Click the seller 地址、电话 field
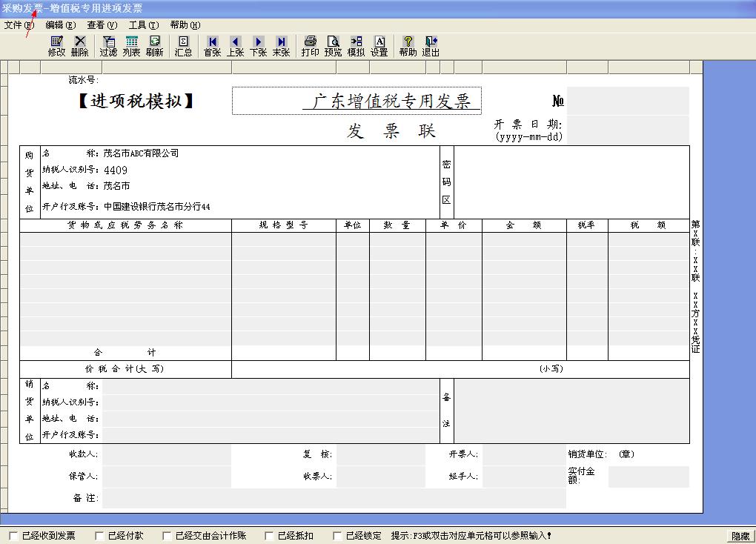This screenshot has width=756, height=544. tap(271, 419)
